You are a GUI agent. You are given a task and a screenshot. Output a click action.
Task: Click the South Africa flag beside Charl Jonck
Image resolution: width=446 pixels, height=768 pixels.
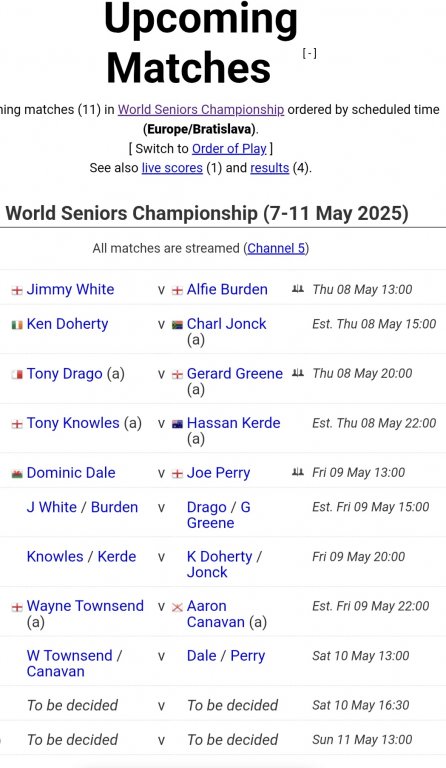pyautogui.click(x=177, y=325)
